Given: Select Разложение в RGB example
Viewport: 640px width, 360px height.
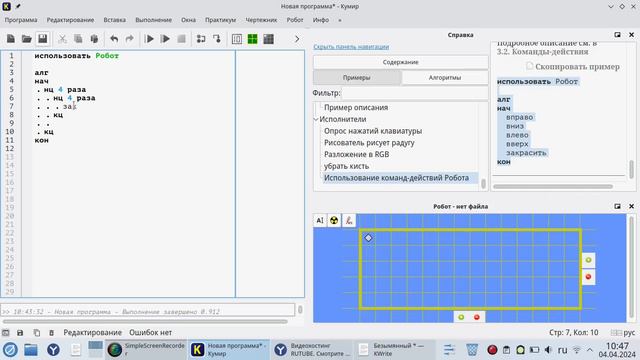Looking at the screenshot, I should tap(357, 154).
